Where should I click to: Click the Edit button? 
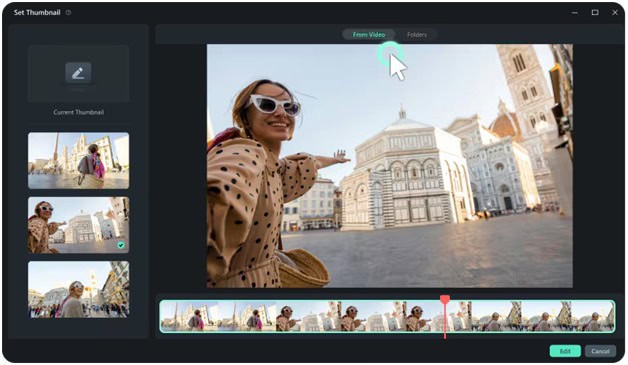[x=565, y=351]
